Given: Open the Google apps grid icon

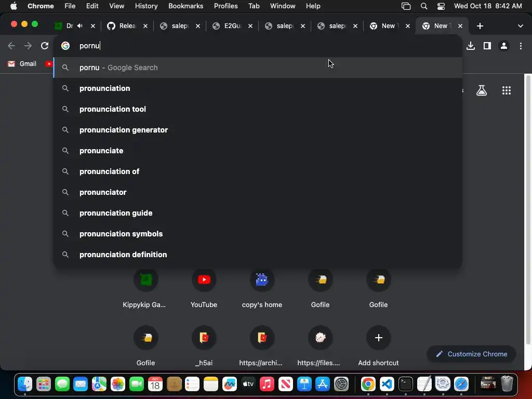Looking at the screenshot, I should click(506, 90).
